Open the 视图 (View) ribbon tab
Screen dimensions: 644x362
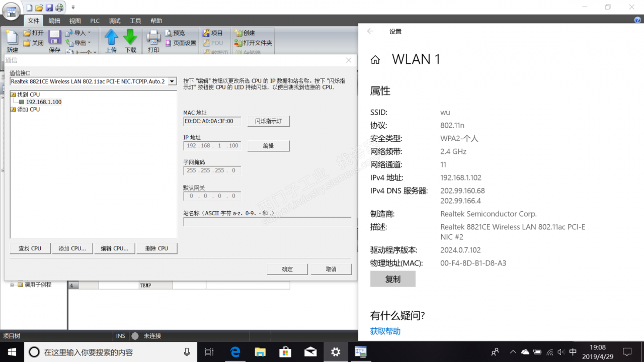click(75, 21)
